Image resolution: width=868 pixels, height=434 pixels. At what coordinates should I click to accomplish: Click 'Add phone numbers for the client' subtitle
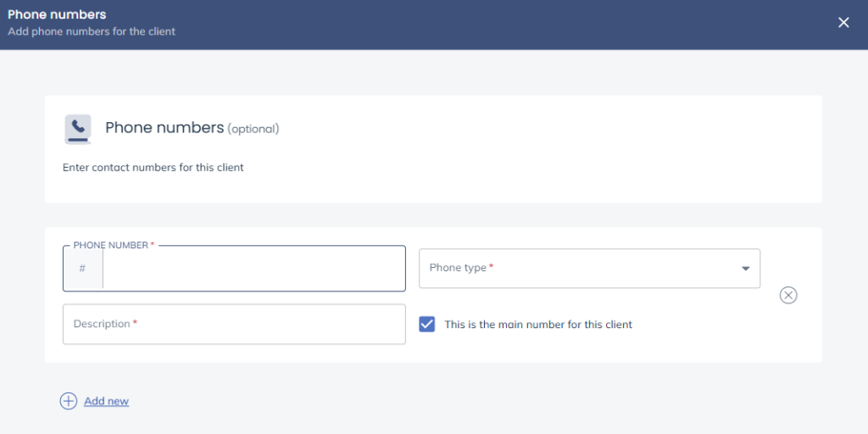click(92, 31)
